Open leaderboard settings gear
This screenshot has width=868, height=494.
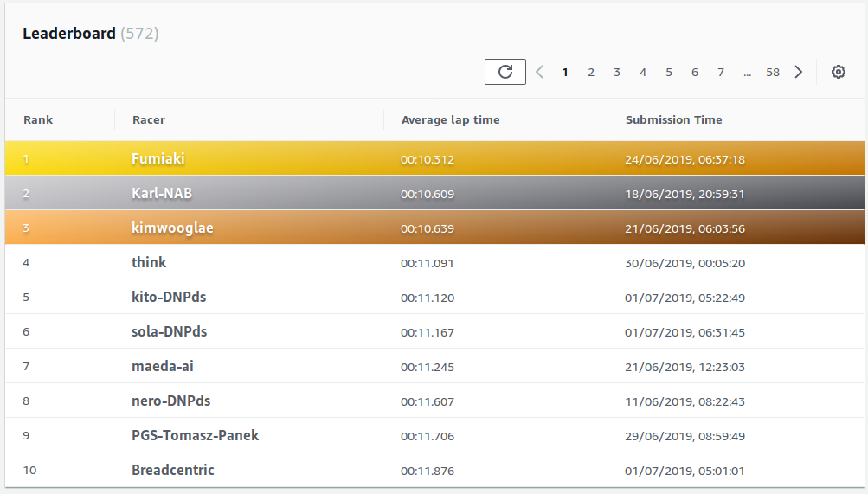pos(838,72)
